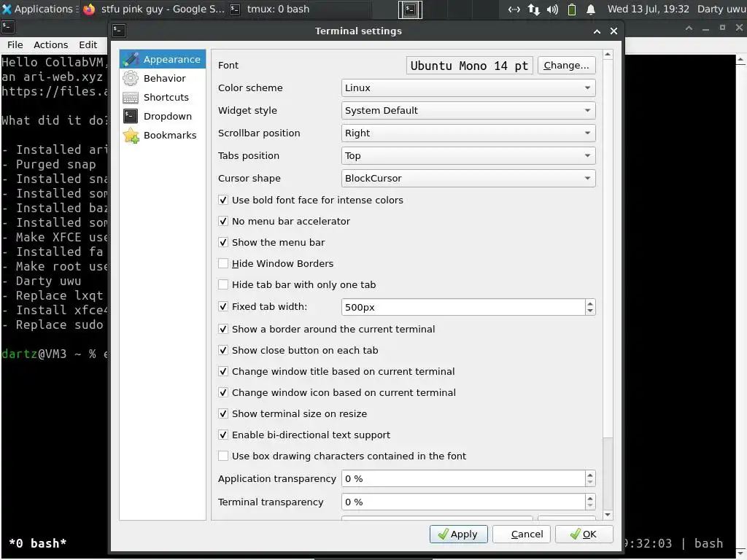Click the battery indicator tray icon

[x=572, y=9]
